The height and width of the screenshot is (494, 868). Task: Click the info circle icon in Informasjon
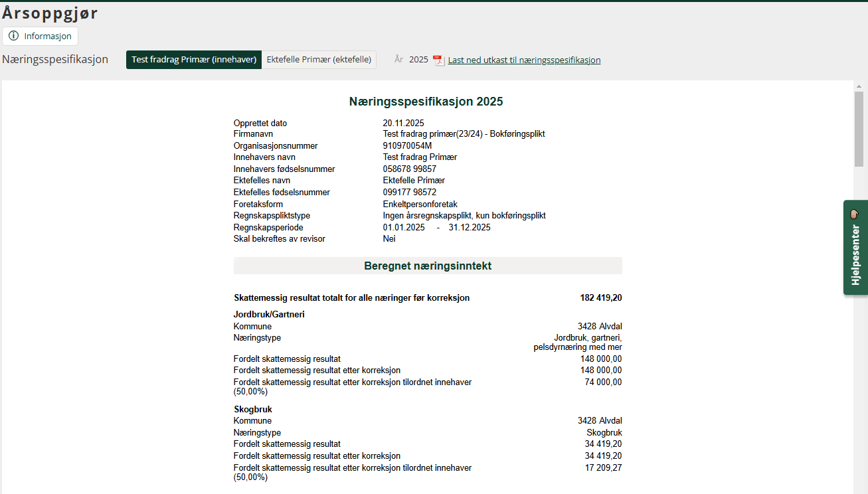(x=14, y=36)
